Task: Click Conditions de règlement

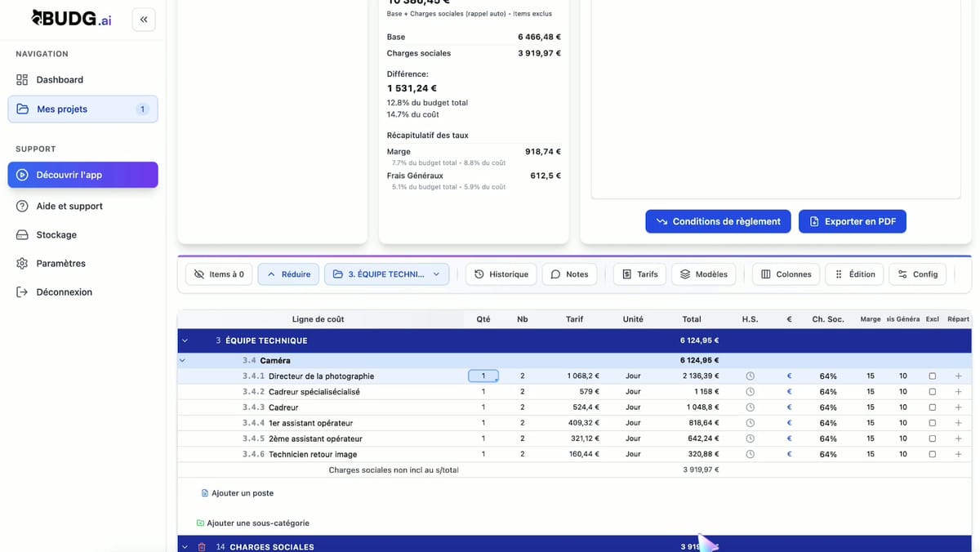Action: [717, 220]
